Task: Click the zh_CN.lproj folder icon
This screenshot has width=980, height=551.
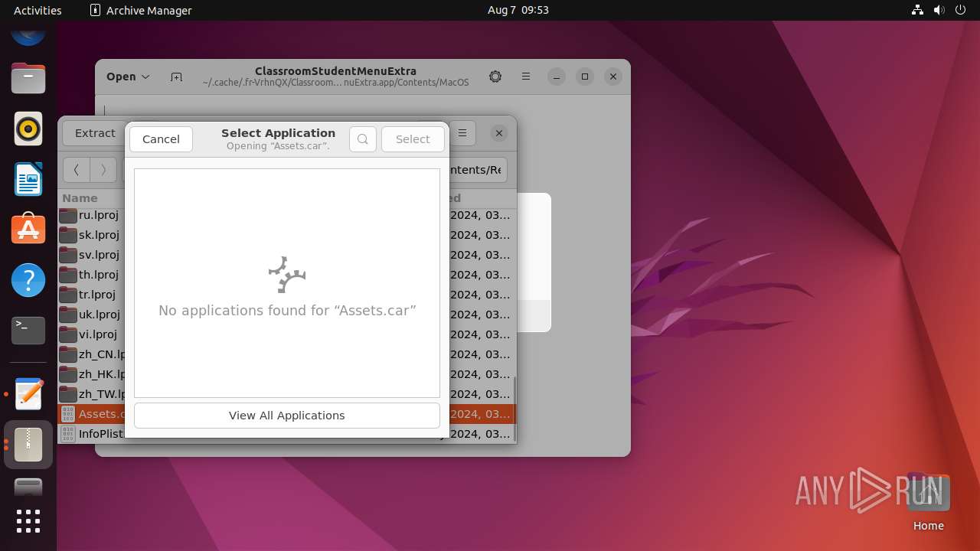Action: tap(68, 354)
